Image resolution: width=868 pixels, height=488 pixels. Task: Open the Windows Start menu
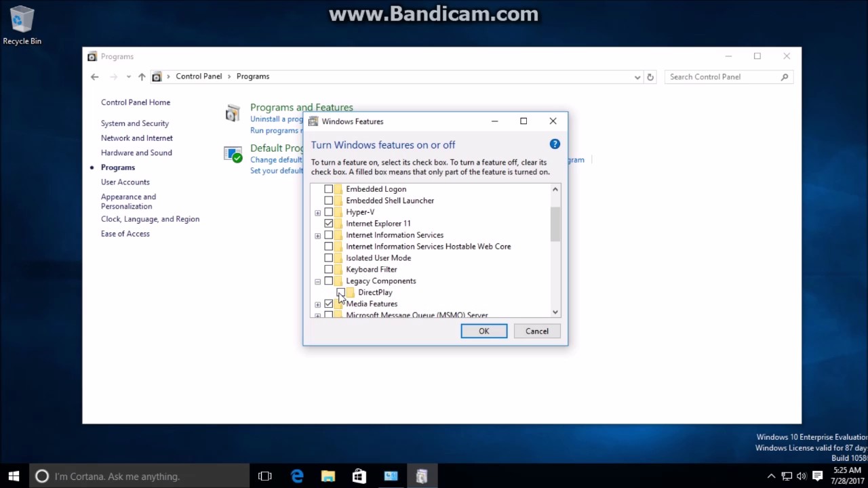pos(14,476)
